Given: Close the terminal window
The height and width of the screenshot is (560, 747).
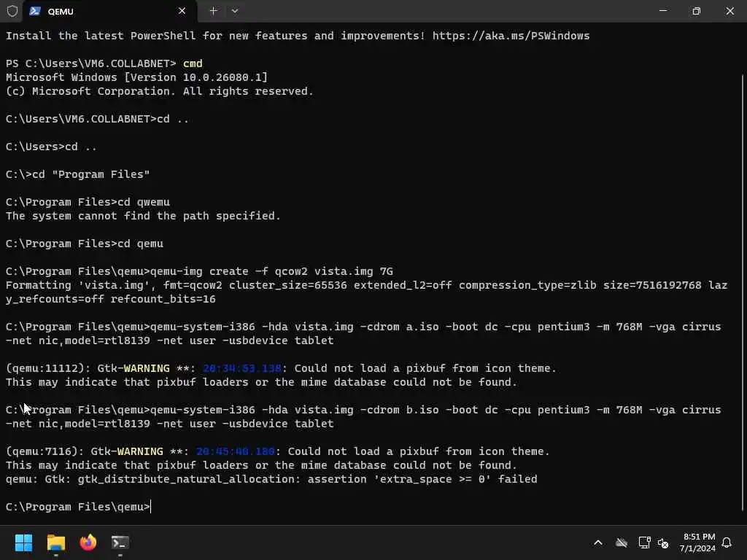Looking at the screenshot, I should click(729, 11).
